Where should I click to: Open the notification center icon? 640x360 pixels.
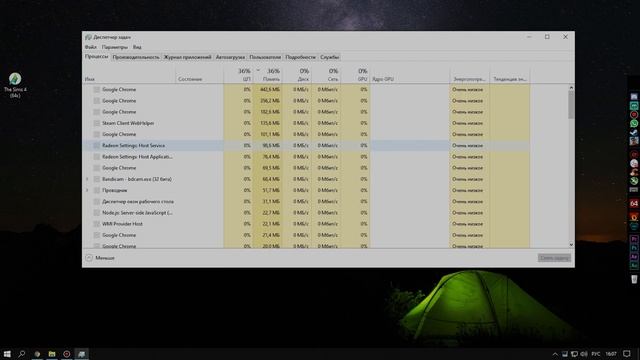[x=627, y=354]
